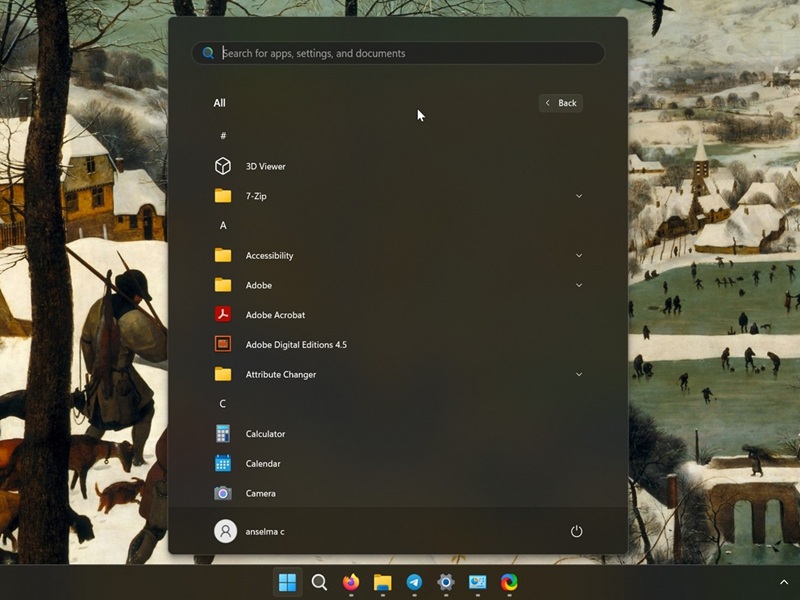Image resolution: width=800 pixels, height=600 pixels.
Task: Click the 7-Zip folder icon
Action: click(223, 195)
